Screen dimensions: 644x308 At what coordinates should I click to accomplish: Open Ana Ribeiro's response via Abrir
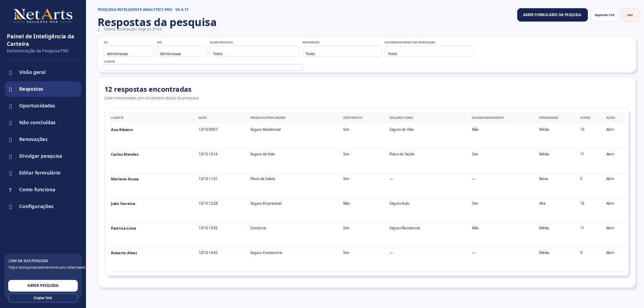point(610,129)
